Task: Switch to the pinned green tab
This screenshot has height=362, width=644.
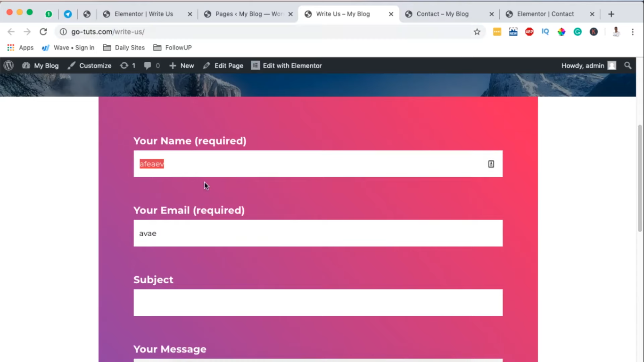Action: click(49, 14)
